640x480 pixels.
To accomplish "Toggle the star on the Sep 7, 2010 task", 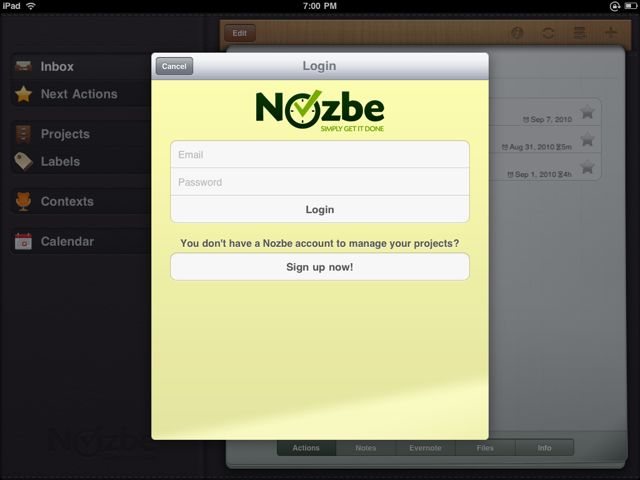I will [587, 111].
